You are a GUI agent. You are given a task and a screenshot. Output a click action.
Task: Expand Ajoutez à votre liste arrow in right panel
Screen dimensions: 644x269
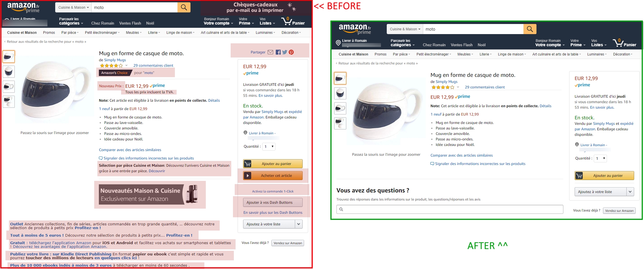click(630, 192)
